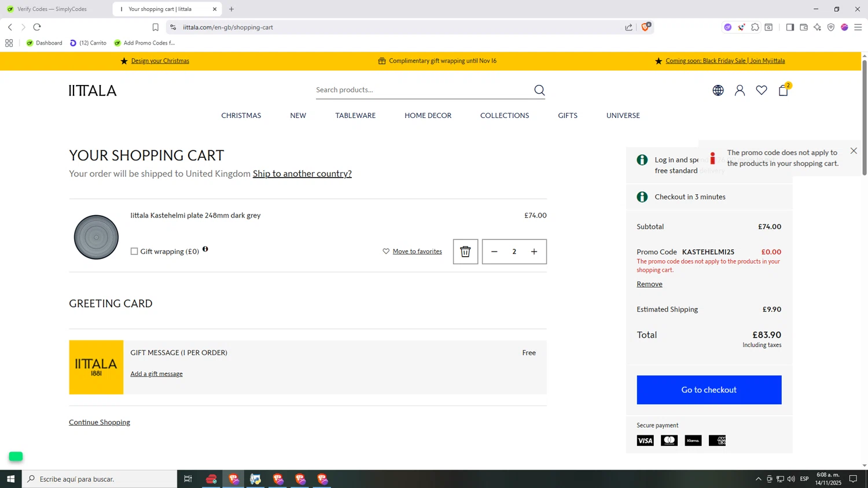
Task: Open the HOME DECOR menu
Action: click(428, 116)
